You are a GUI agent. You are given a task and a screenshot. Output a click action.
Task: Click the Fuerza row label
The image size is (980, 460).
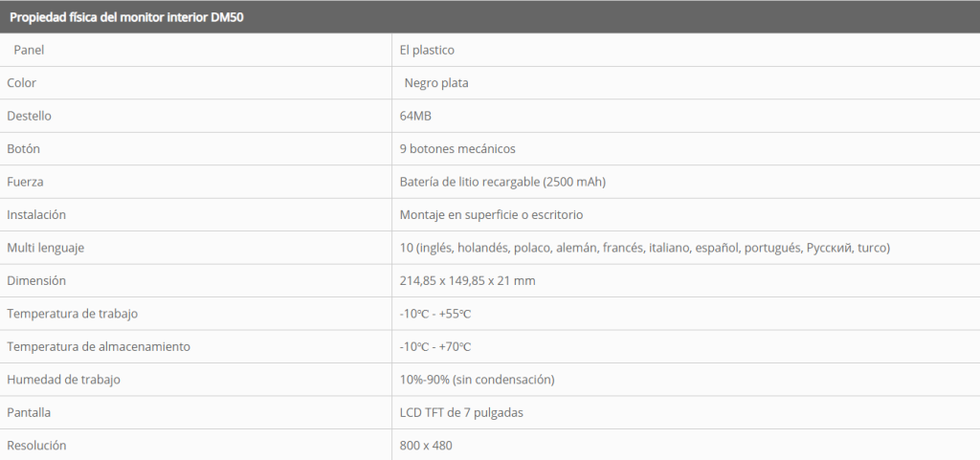click(26, 182)
